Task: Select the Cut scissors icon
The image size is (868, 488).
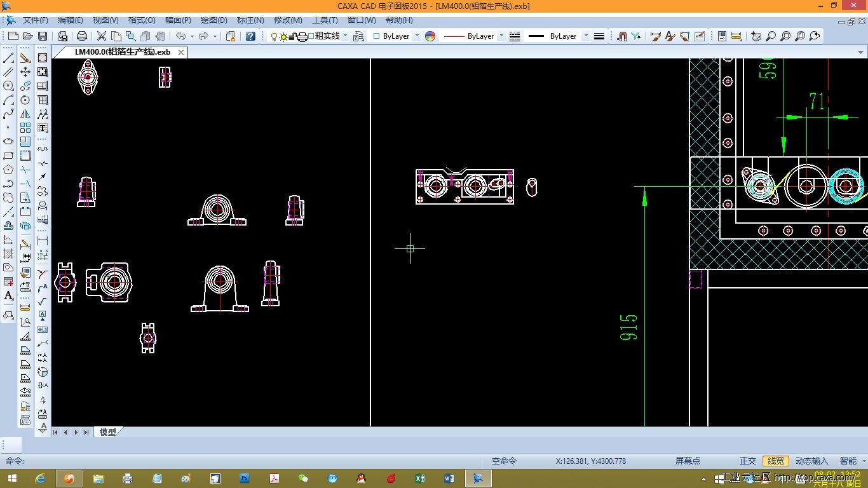Action: [102, 36]
